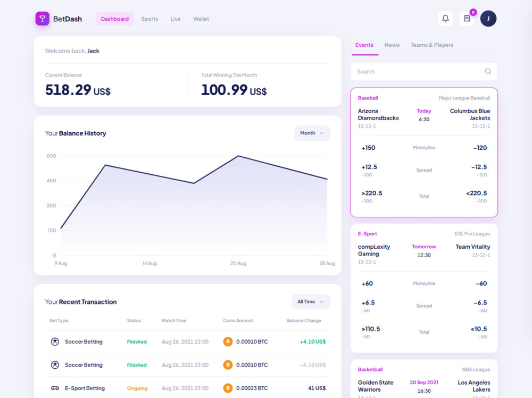532x398 pixels.
Task: Expand the Month period dropdown
Action: click(312, 133)
